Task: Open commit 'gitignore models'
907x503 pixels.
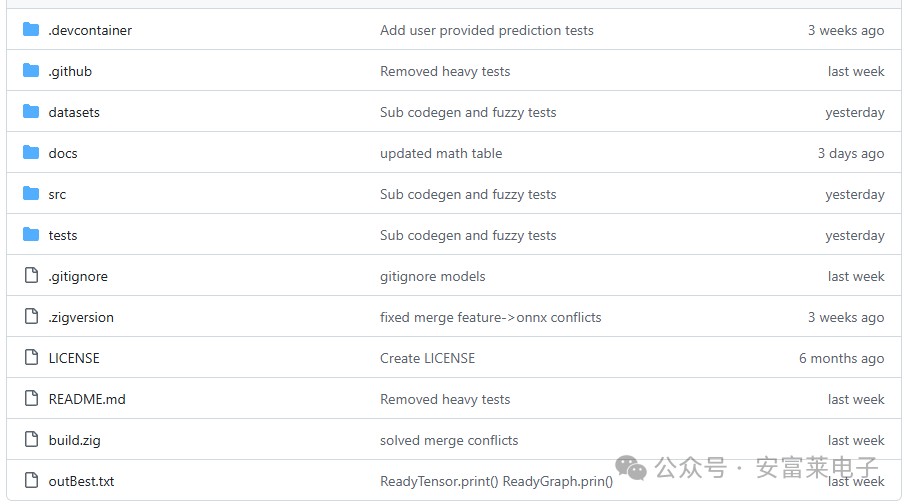Action: point(432,277)
